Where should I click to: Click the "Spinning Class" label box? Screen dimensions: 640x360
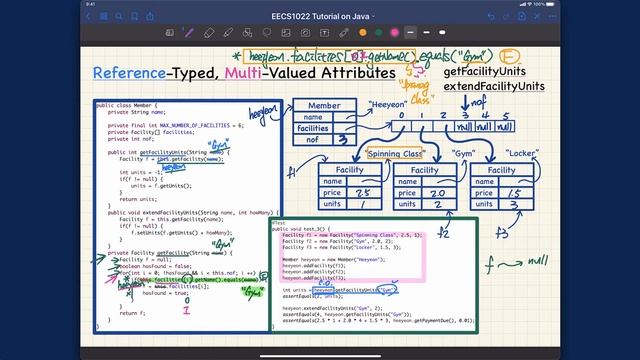pos(395,153)
